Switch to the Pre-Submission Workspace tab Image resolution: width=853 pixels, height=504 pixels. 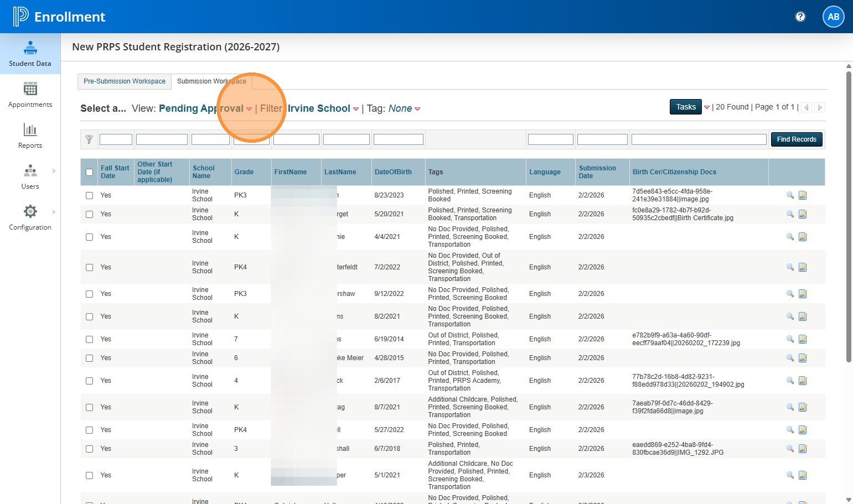125,81
